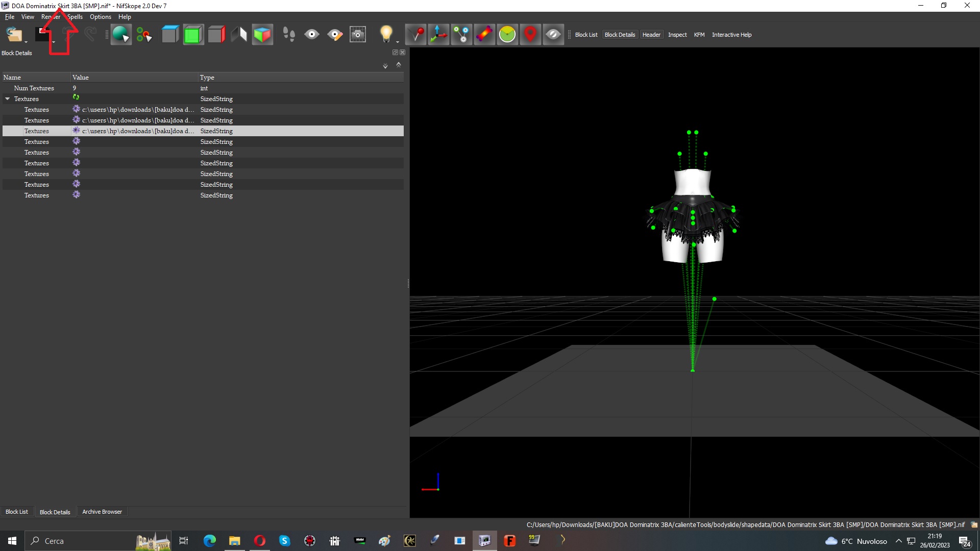Click the load view eye icon
The width and height of the screenshot is (980, 551).
312,35
